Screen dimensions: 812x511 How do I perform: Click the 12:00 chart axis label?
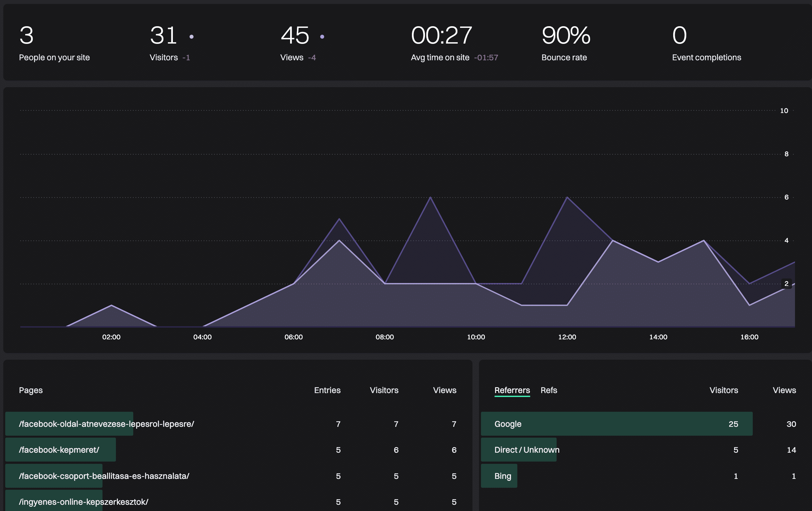click(567, 337)
